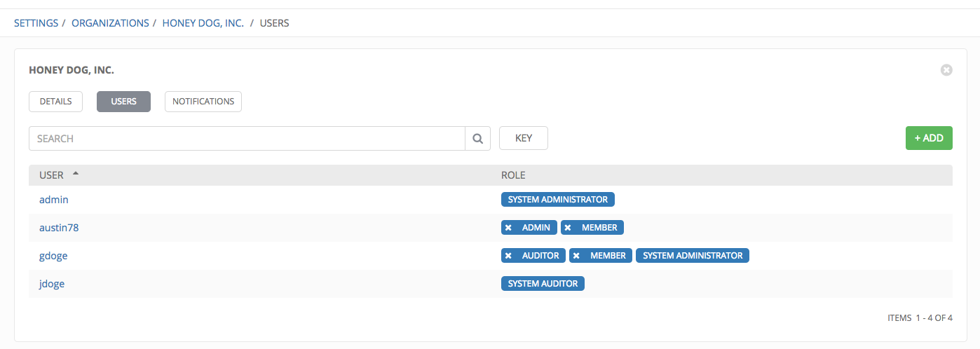Select the Users tab
The height and width of the screenshot is (349, 980).
(x=123, y=102)
